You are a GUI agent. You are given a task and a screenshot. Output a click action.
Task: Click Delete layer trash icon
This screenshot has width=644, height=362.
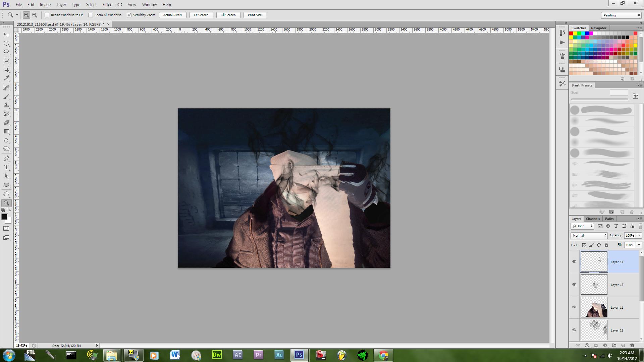click(x=632, y=345)
